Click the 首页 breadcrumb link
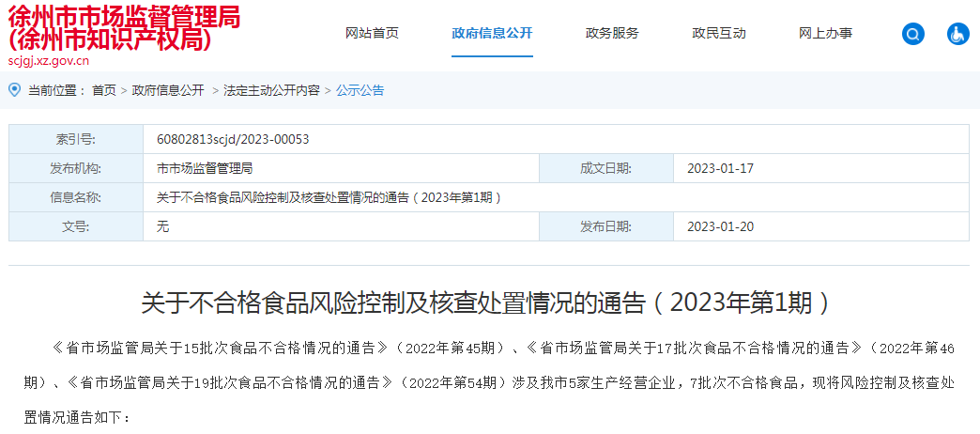980x434 pixels. click(x=104, y=91)
